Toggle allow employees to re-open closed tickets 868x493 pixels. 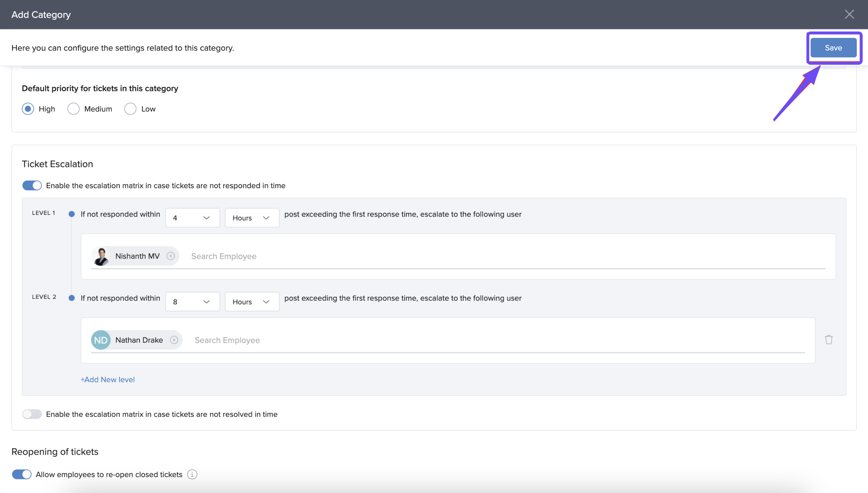[22, 474]
